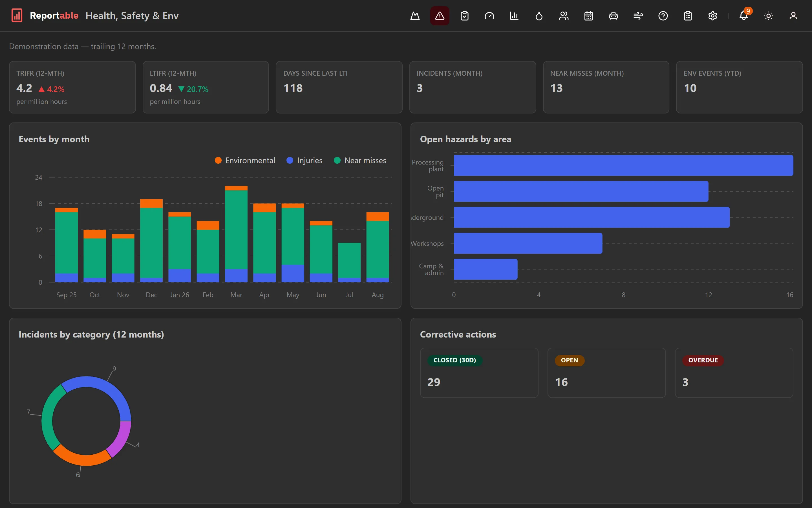Click 'Demonstration data — trailing 12 months.' text
The image size is (812, 508).
coord(83,46)
